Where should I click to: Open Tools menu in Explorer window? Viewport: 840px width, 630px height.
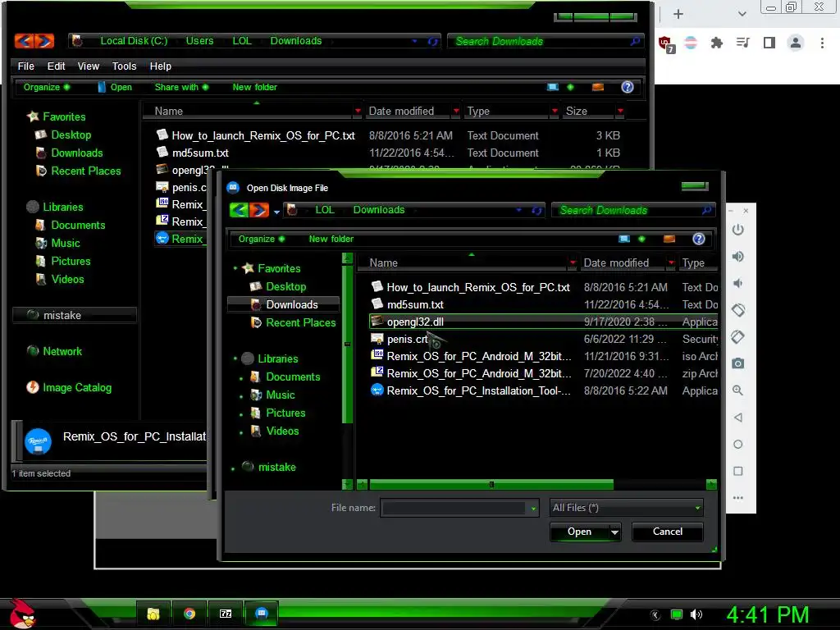coord(125,66)
